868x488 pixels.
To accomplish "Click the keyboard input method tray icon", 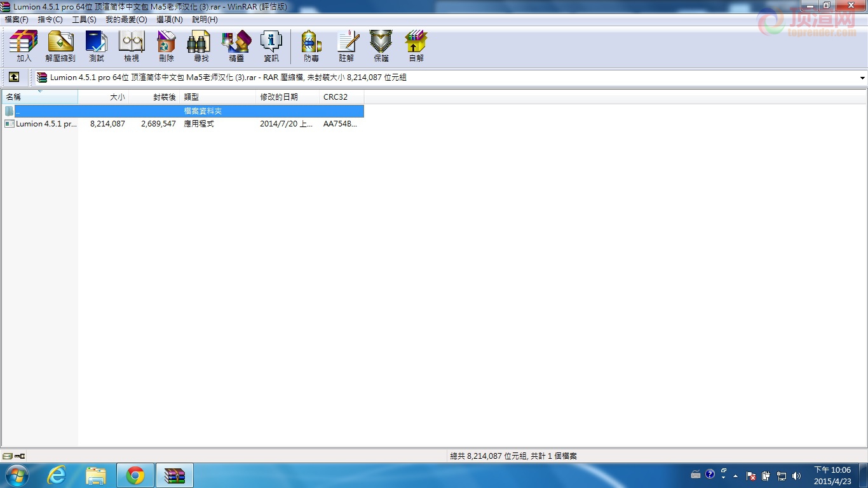I will click(x=696, y=474).
